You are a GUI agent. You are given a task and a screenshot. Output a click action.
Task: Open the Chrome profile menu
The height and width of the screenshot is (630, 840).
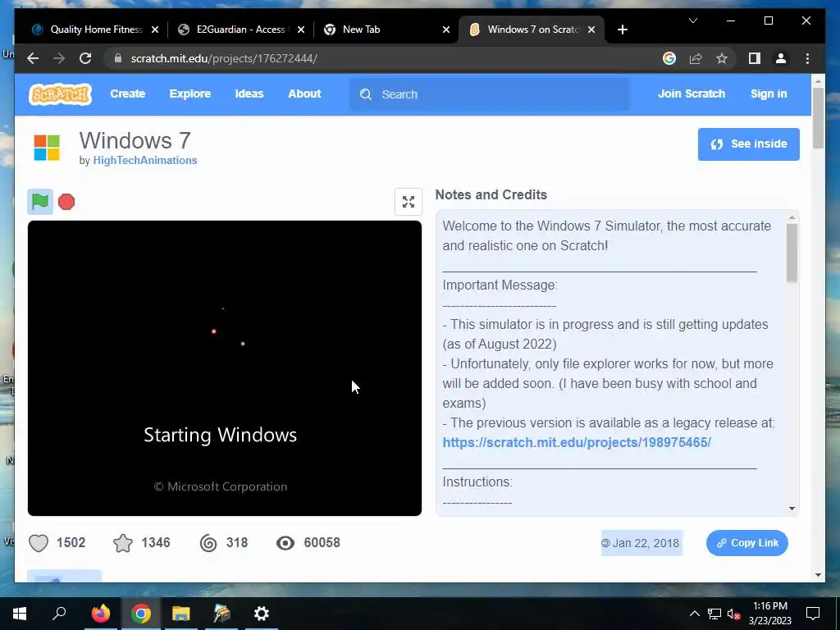coord(781,58)
